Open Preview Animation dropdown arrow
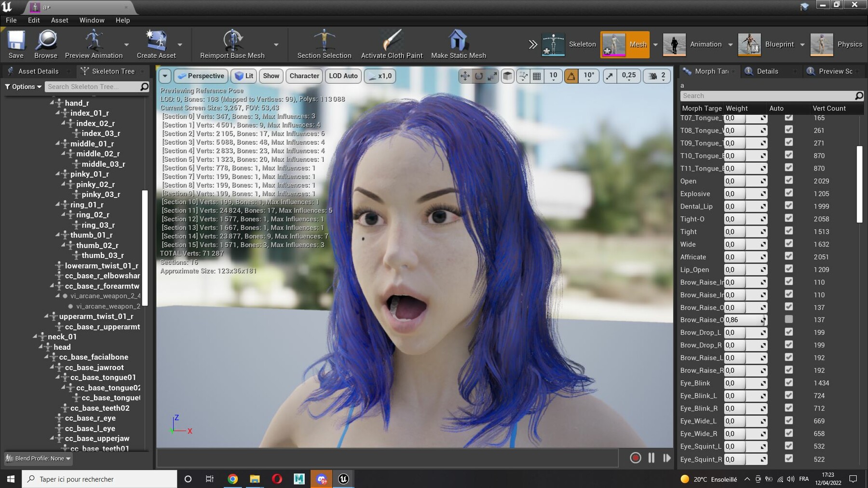The height and width of the screenshot is (488, 868). coord(126,44)
